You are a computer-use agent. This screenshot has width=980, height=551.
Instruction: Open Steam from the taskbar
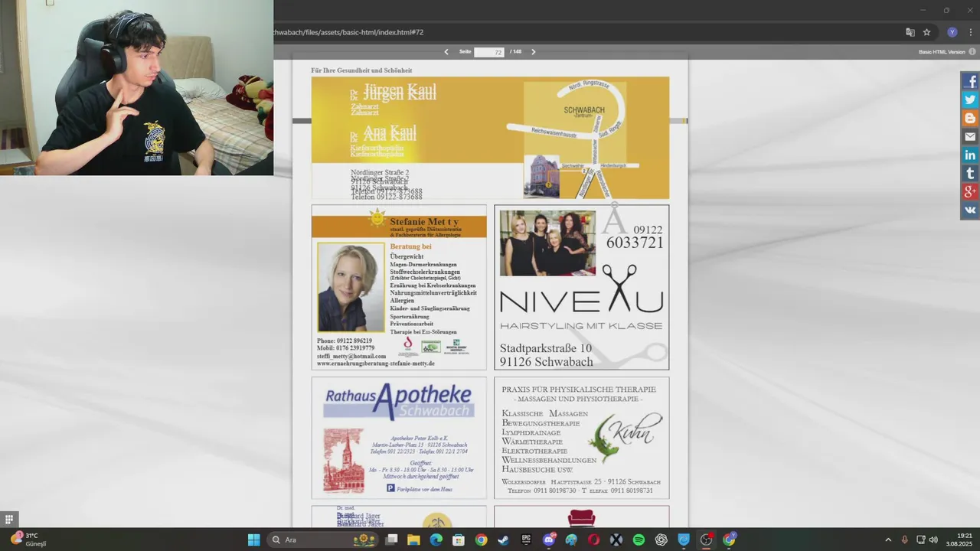coord(503,540)
